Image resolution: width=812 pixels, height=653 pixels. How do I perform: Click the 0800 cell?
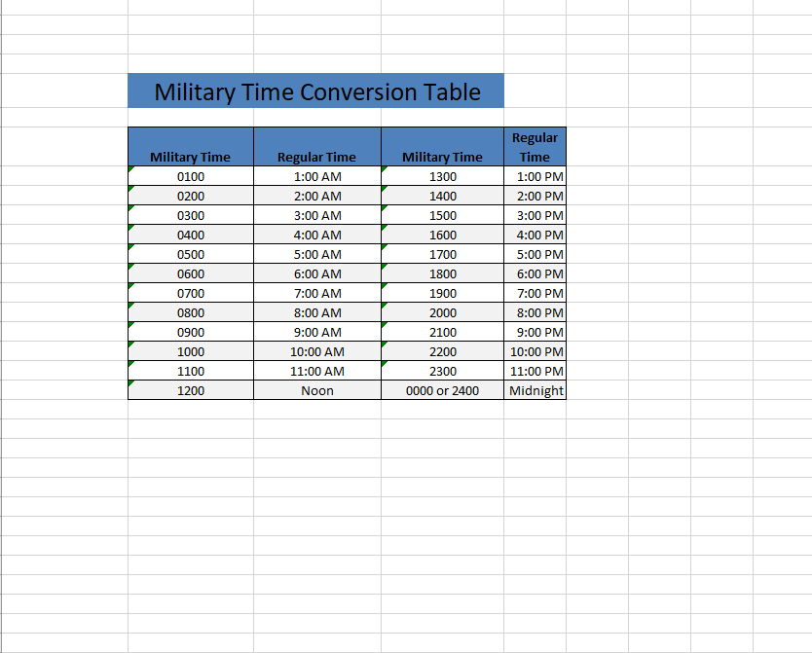pyautogui.click(x=191, y=312)
